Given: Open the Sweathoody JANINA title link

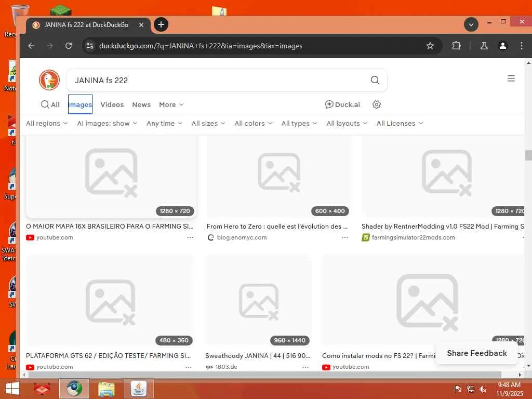Looking at the screenshot, I should (x=258, y=355).
